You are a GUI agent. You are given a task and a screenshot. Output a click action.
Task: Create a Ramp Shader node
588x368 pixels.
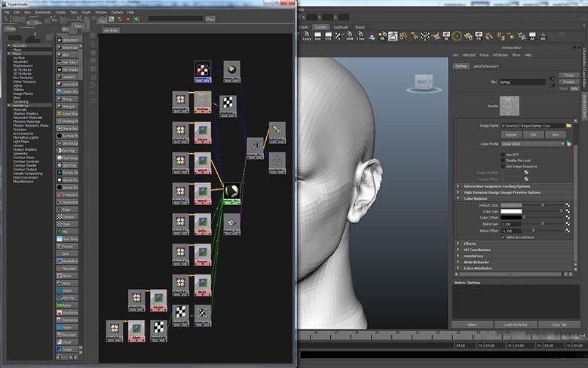(x=67, y=114)
